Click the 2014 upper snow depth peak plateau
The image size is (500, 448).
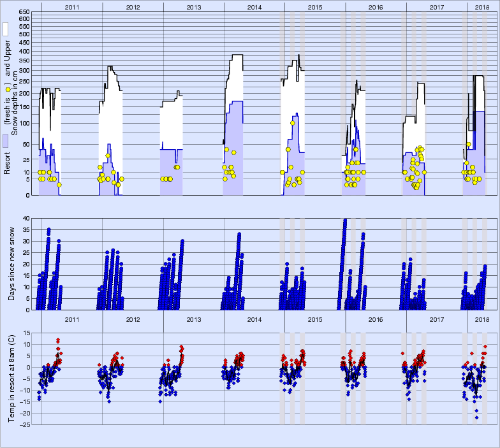pyautogui.click(x=237, y=55)
